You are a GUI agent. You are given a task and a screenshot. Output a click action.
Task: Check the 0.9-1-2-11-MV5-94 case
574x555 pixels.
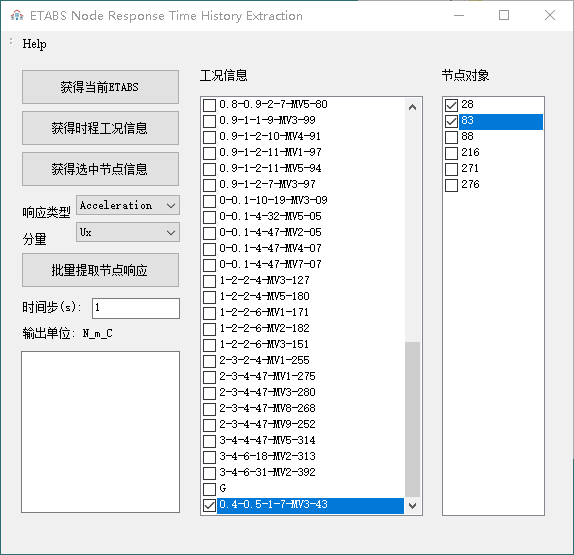pos(209,169)
